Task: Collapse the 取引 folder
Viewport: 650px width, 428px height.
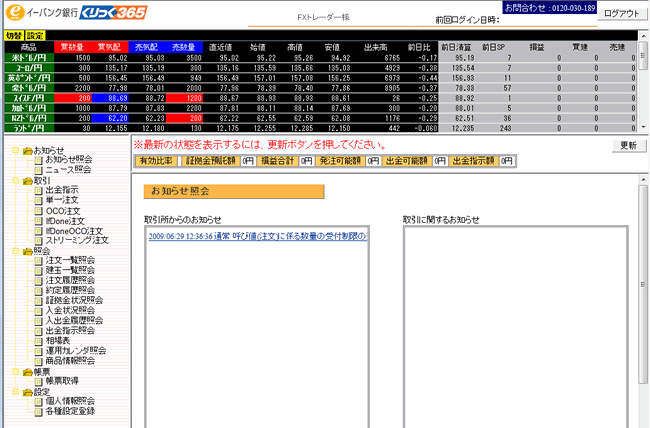Action: click(x=15, y=180)
